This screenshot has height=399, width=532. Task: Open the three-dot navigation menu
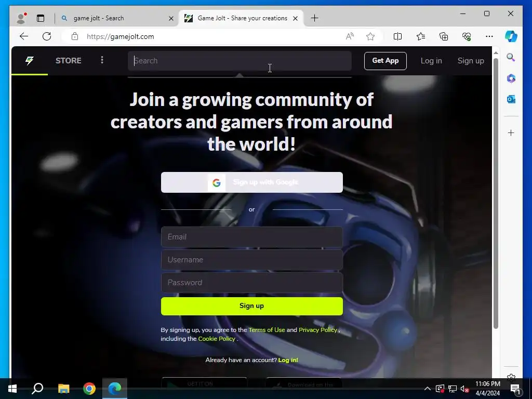(102, 60)
